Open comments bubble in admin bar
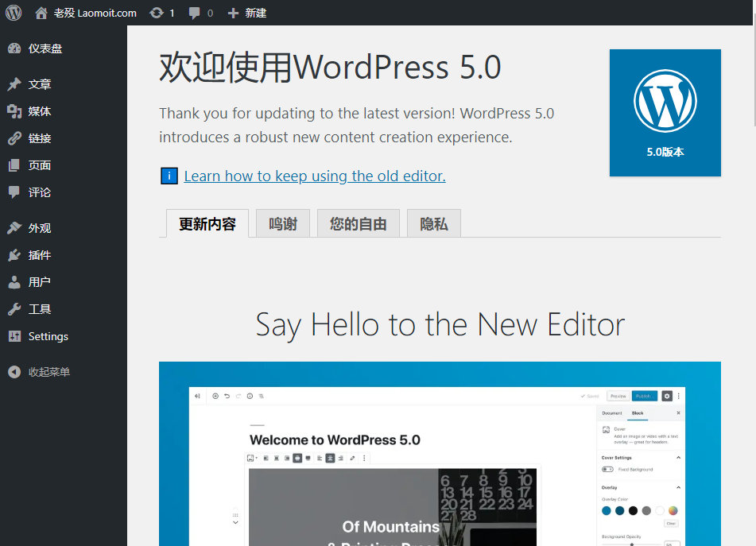 (x=200, y=13)
